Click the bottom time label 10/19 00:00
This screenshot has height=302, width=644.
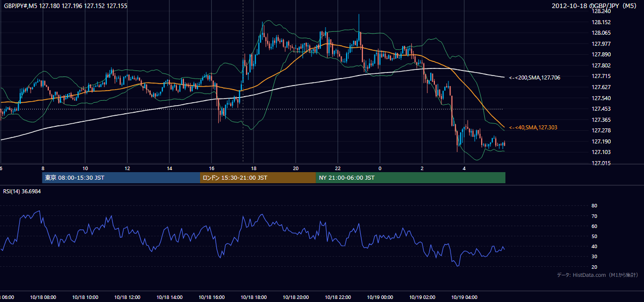(x=379, y=297)
